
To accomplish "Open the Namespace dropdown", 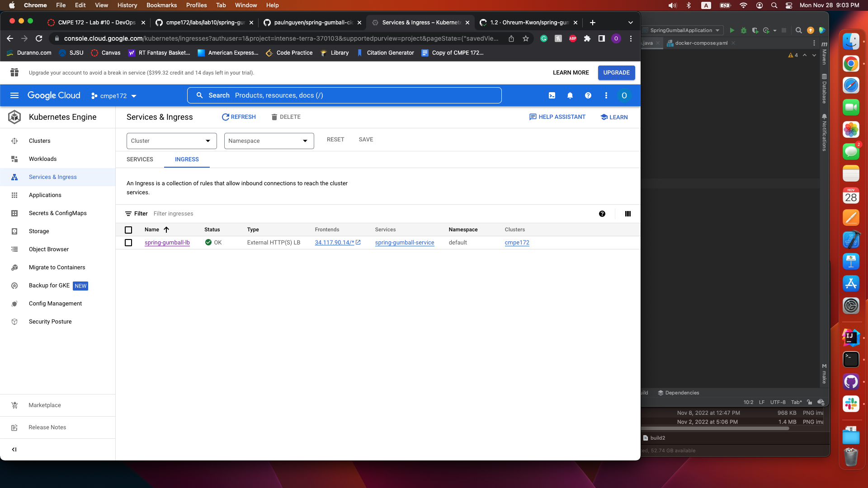I will [x=269, y=141].
